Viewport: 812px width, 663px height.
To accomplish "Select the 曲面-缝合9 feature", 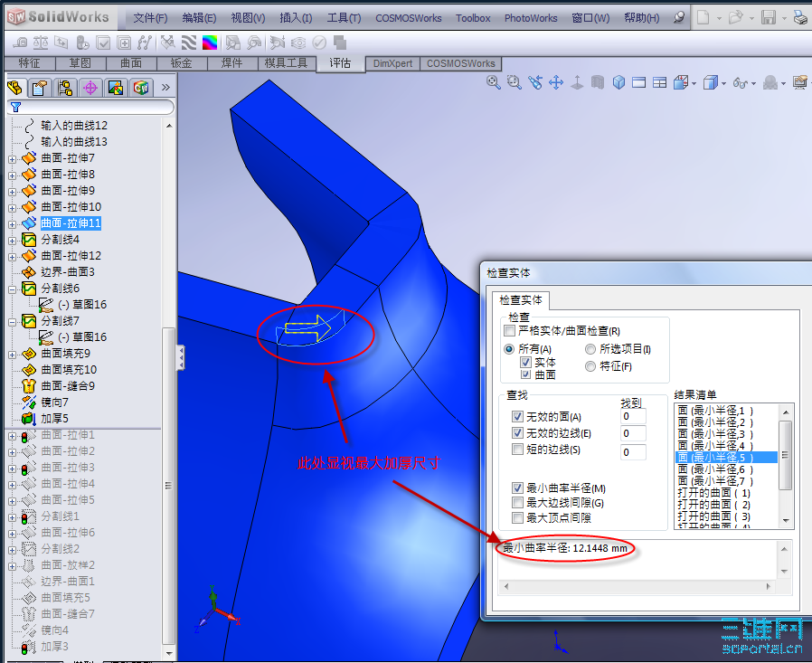I will coord(68,386).
